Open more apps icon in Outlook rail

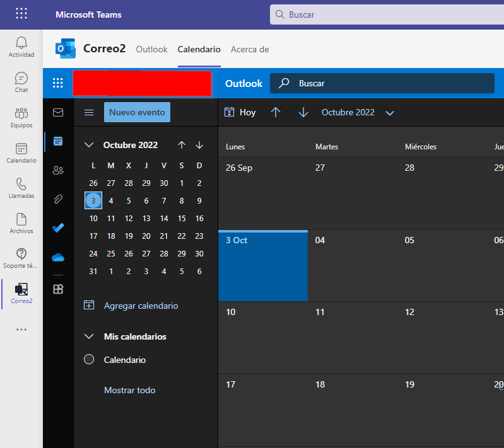click(x=58, y=289)
